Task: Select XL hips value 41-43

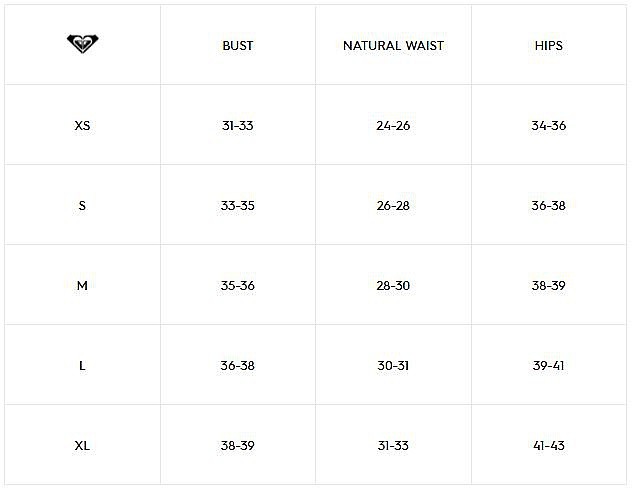Action: [x=549, y=446]
